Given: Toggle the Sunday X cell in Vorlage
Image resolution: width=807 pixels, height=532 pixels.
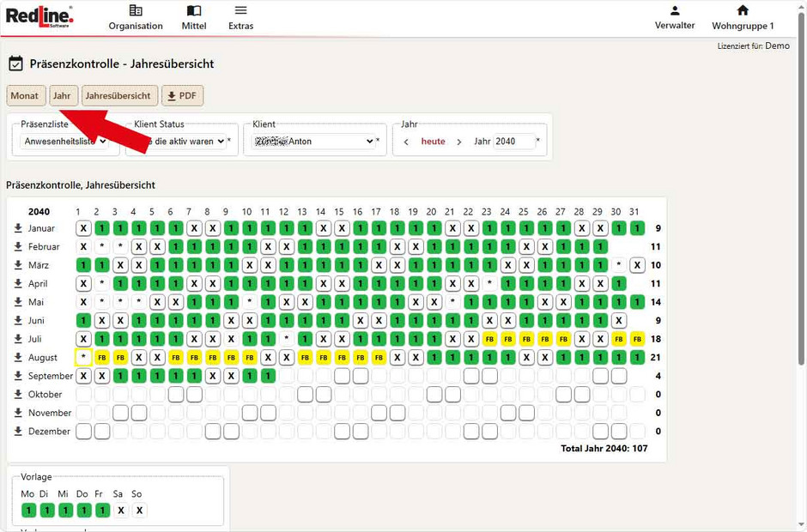Looking at the screenshot, I should click(140, 511).
